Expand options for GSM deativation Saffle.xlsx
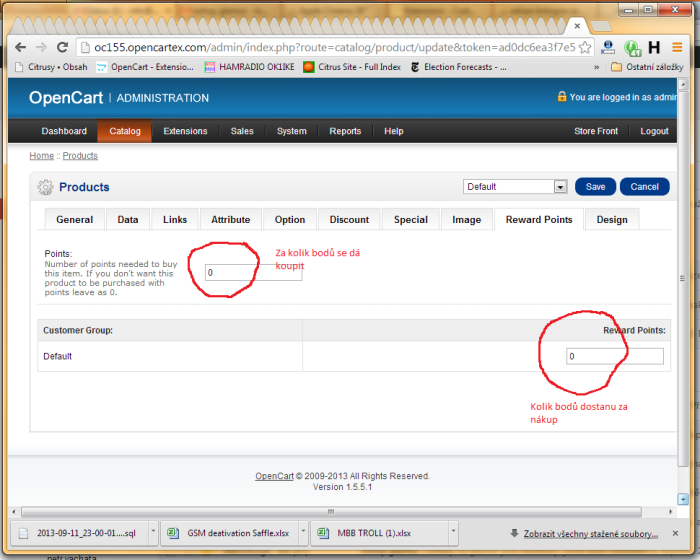 pos(303,532)
